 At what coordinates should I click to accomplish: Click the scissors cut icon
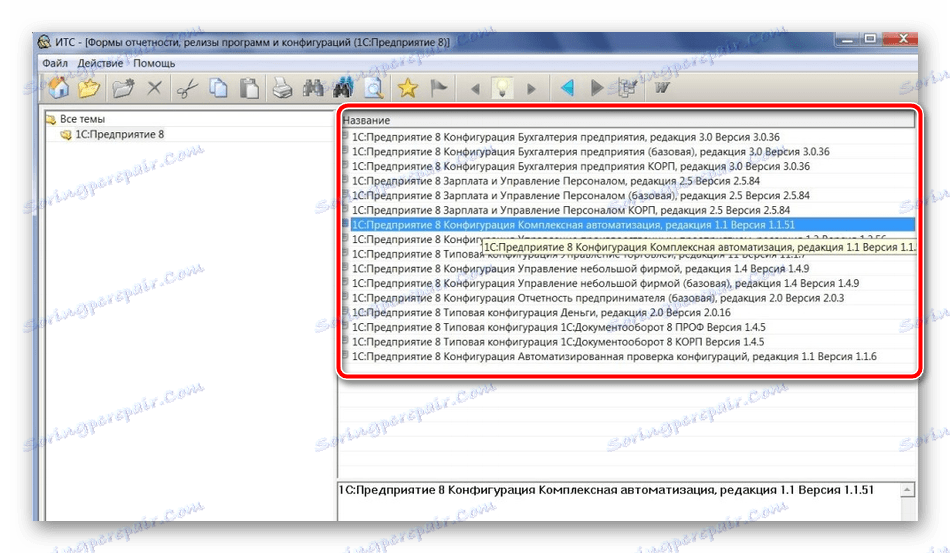click(x=187, y=88)
